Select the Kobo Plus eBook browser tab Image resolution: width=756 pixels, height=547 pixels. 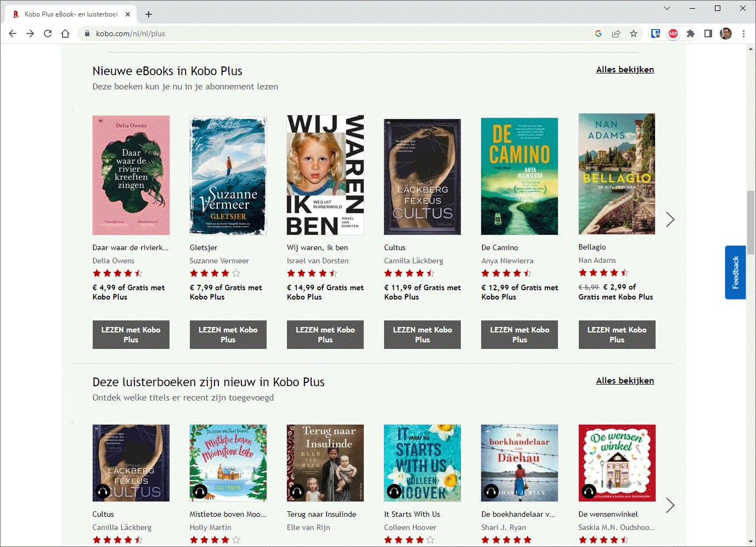(x=71, y=14)
